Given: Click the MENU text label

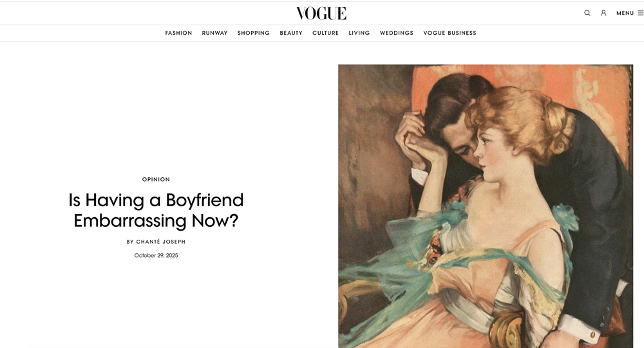Looking at the screenshot, I should (x=625, y=13).
